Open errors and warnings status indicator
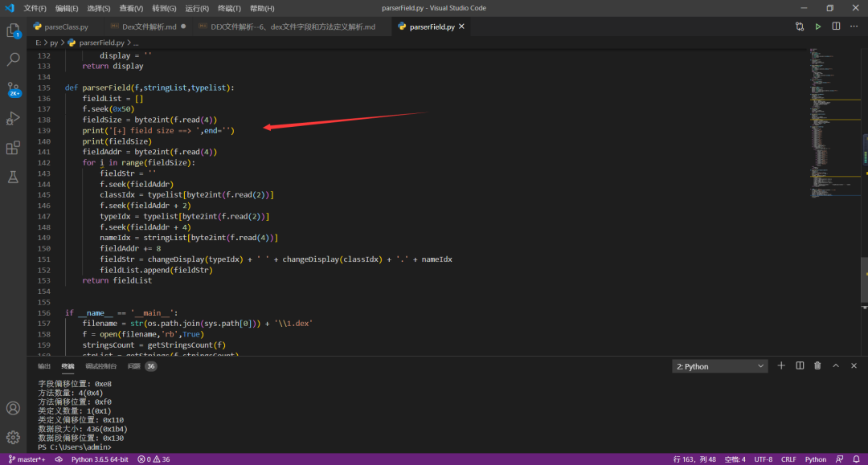868x465 pixels. [154, 459]
